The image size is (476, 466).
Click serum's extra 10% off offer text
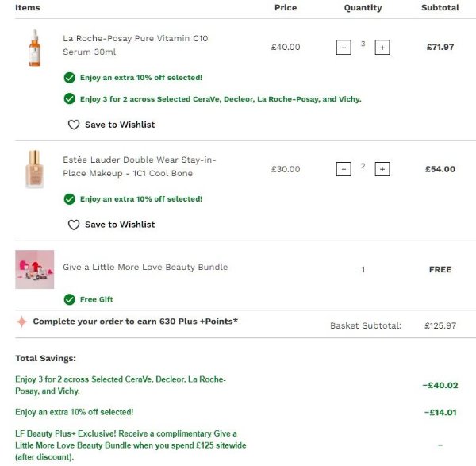[141, 78]
